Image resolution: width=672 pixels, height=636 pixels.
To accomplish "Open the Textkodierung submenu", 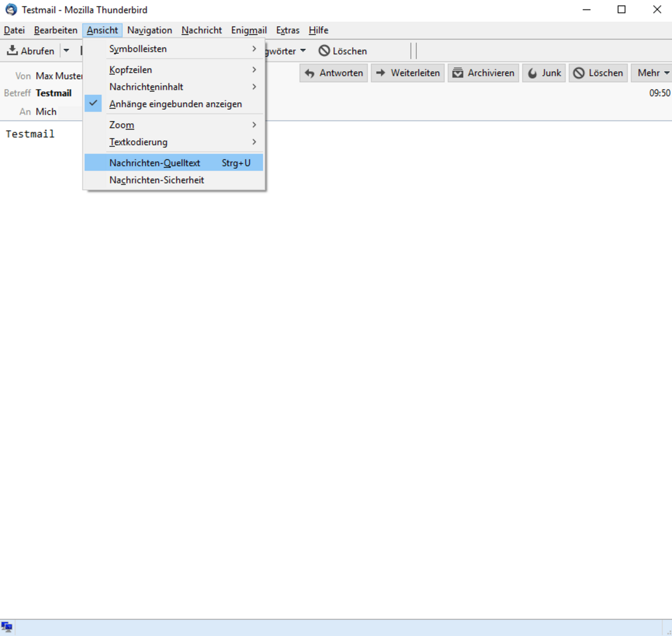I will click(x=175, y=142).
